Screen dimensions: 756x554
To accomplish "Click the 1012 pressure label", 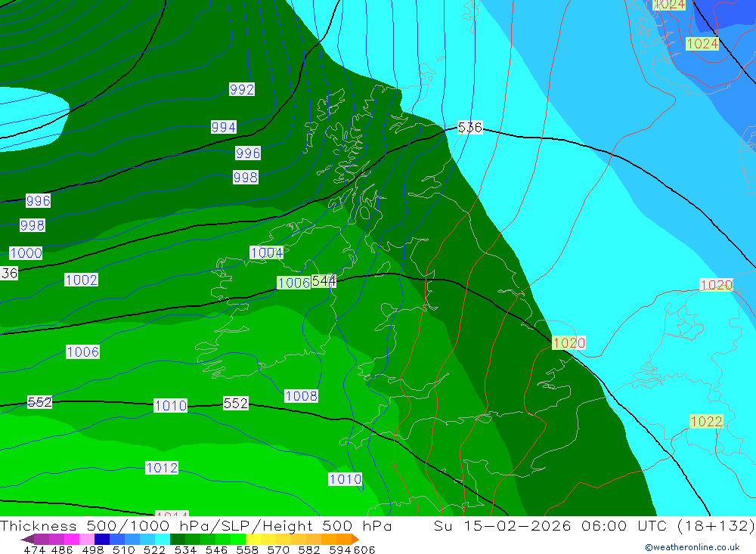I will [x=162, y=468].
